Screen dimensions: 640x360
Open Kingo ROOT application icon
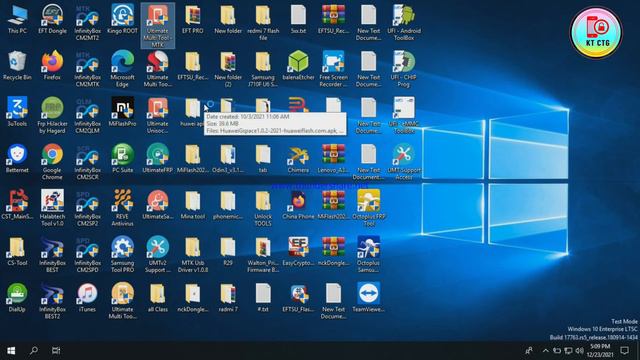coord(122,20)
